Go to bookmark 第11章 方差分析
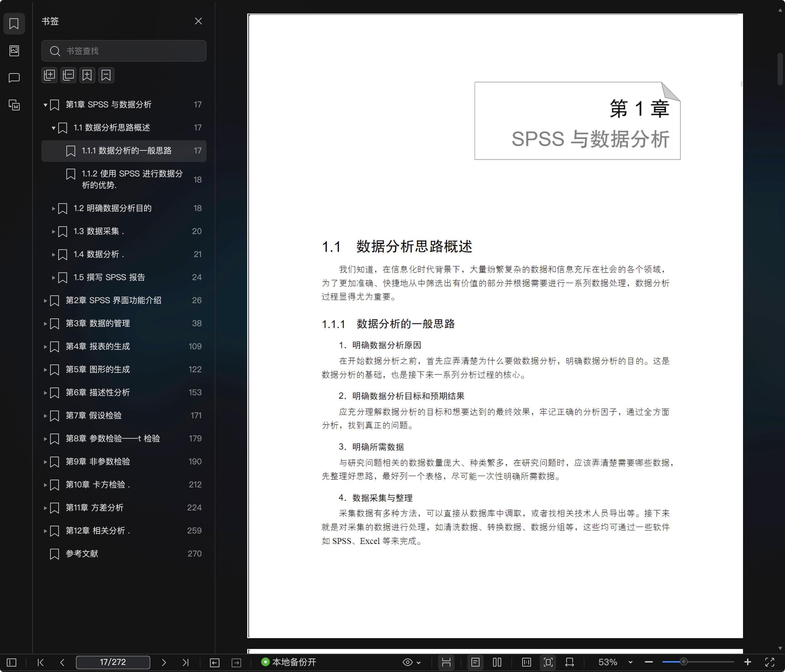The width and height of the screenshot is (785, 672). point(124,507)
